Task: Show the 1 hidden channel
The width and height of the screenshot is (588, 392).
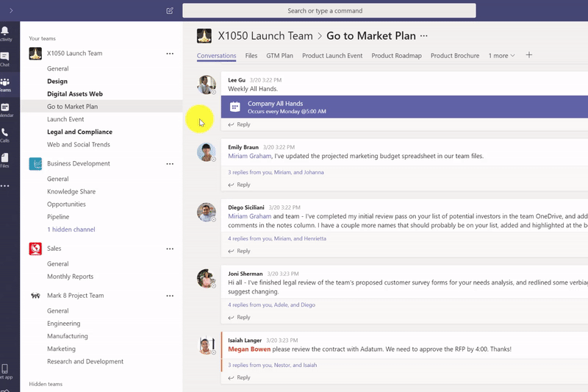Action: (71, 229)
